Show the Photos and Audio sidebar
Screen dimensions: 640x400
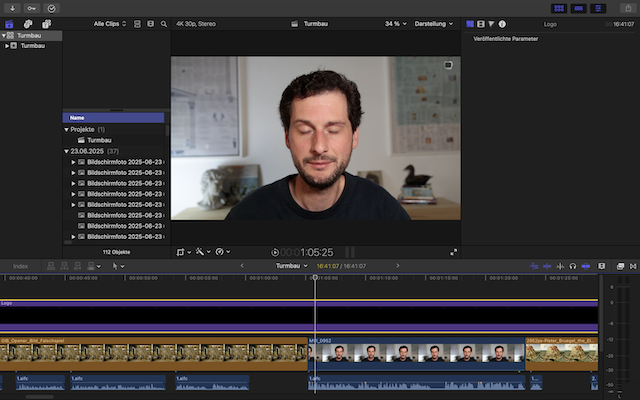[28, 24]
